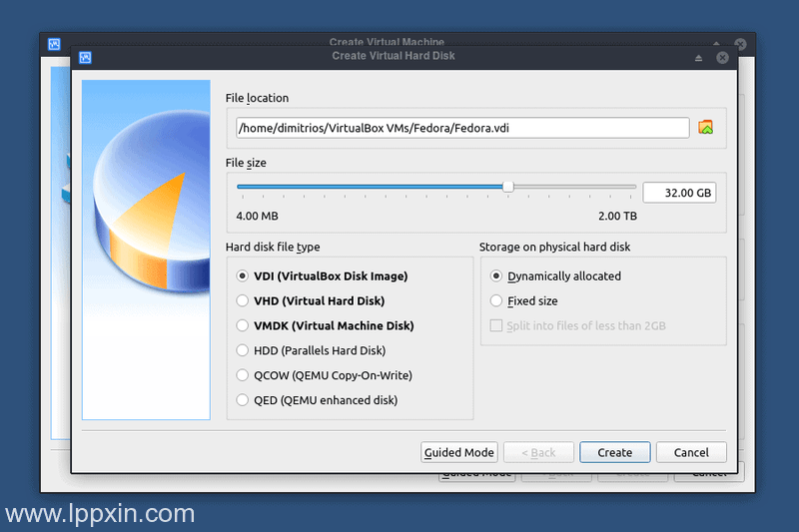Click the 4.00 MB minimum label

(x=258, y=216)
